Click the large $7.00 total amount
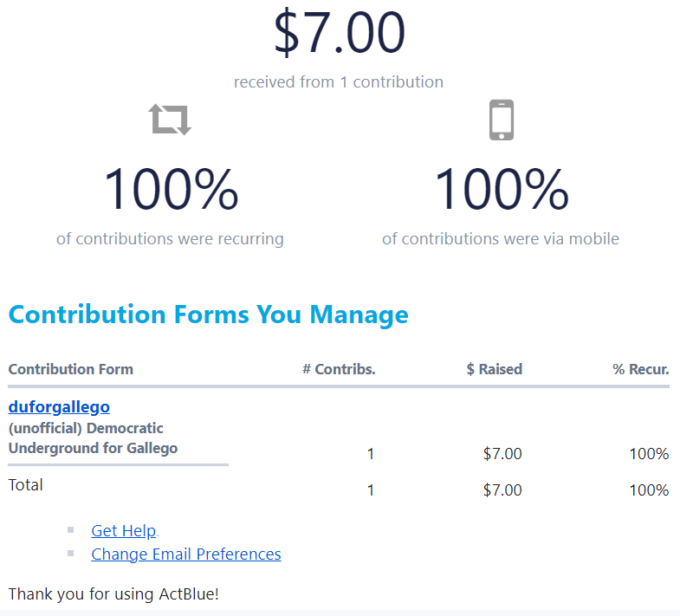 click(339, 33)
